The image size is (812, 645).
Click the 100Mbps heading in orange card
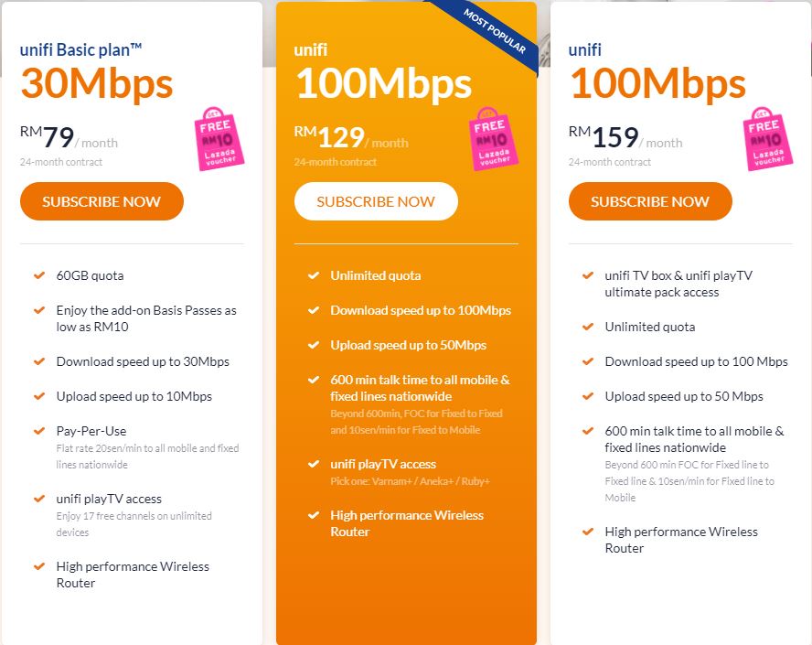pyautogui.click(x=383, y=84)
